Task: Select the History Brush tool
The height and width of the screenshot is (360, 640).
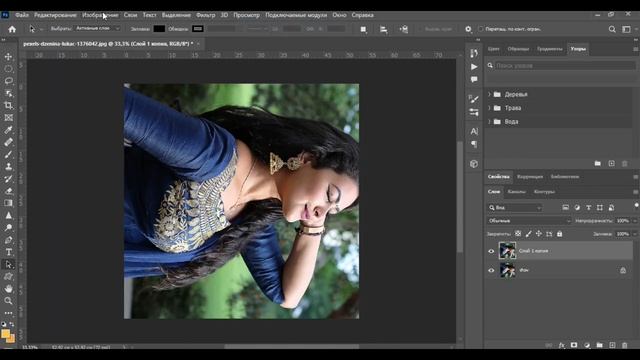Action: (8, 179)
